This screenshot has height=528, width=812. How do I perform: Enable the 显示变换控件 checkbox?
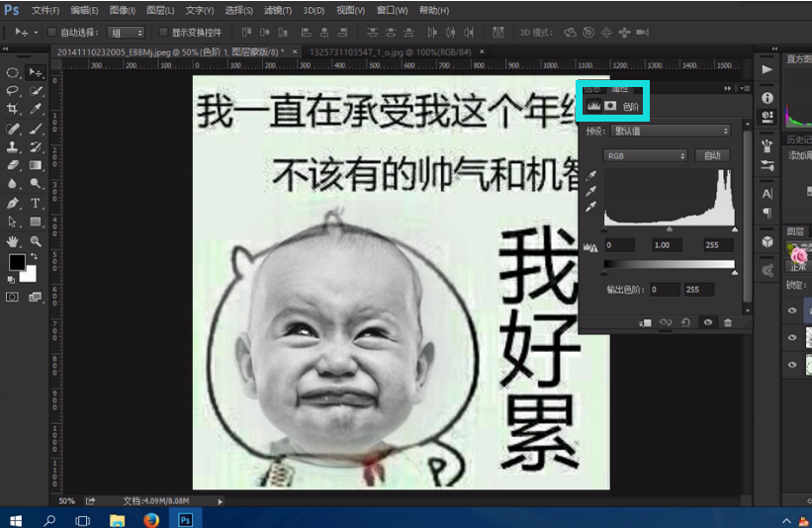163,33
